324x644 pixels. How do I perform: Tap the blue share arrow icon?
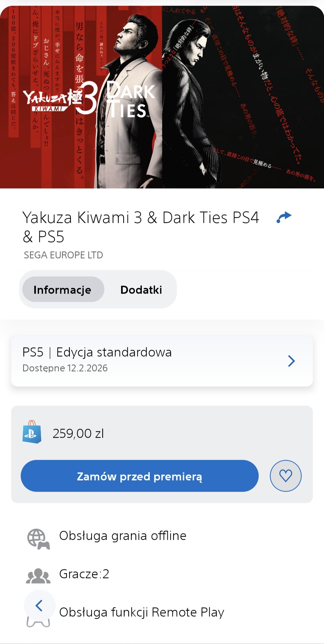[x=284, y=217]
